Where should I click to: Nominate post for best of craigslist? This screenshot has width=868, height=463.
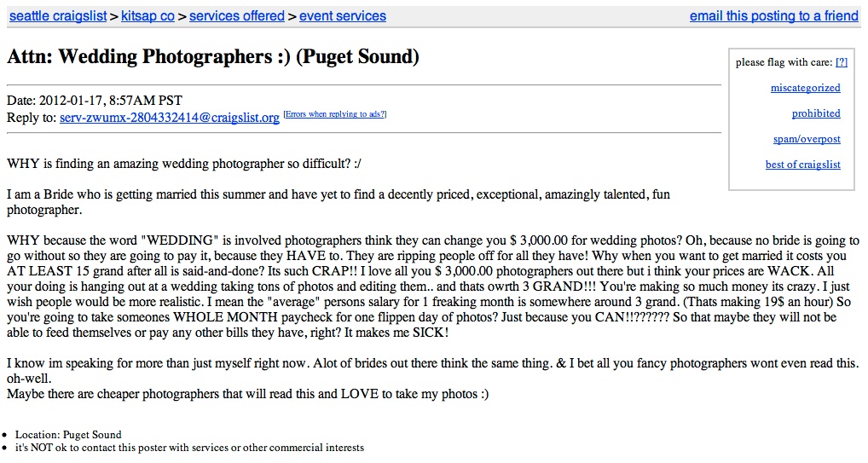(x=802, y=165)
